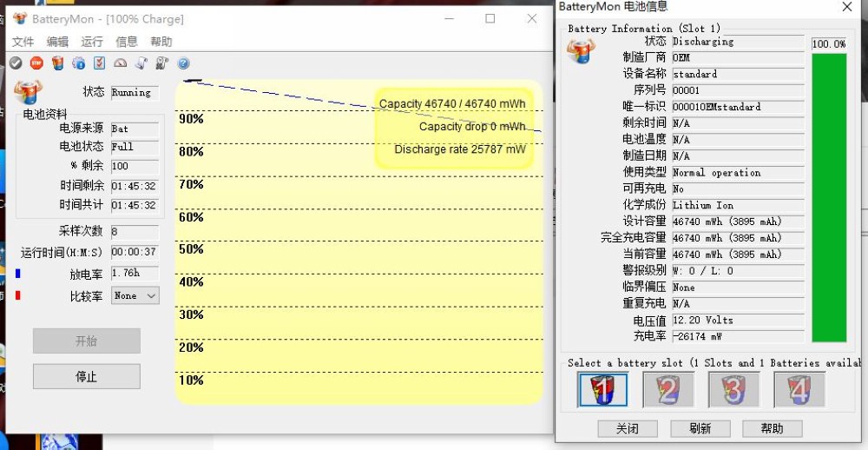Select battery slot 1
868x450 pixels.
[x=602, y=389]
